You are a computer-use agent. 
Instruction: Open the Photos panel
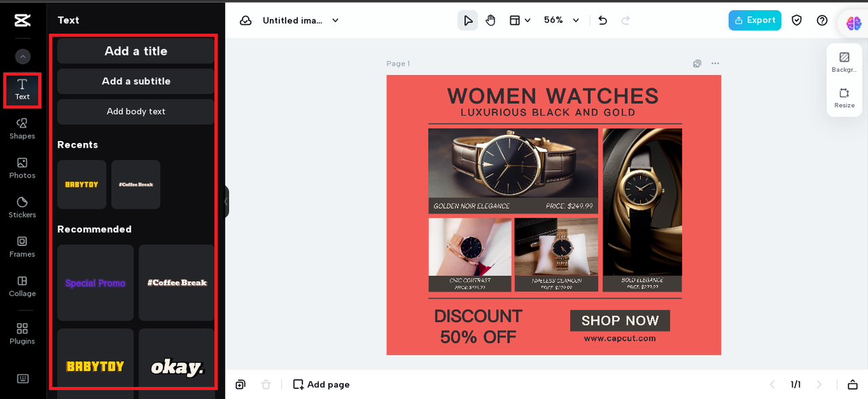click(x=22, y=168)
